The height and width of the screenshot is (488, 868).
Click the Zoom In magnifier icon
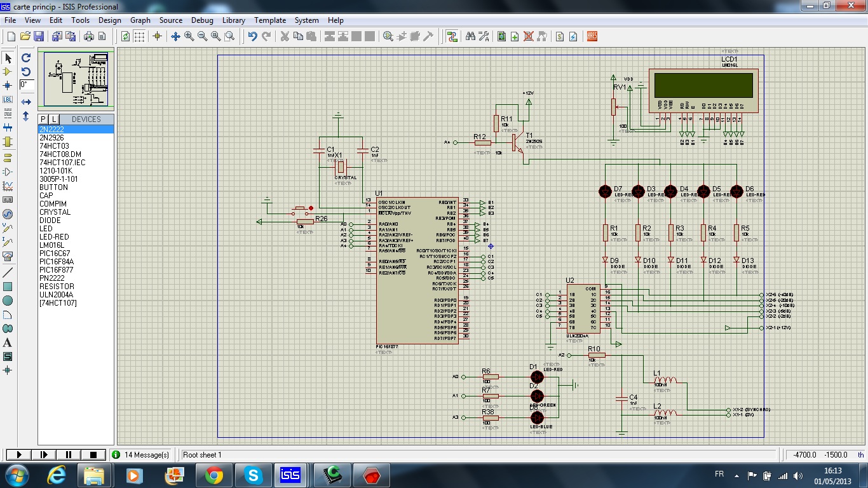(189, 36)
